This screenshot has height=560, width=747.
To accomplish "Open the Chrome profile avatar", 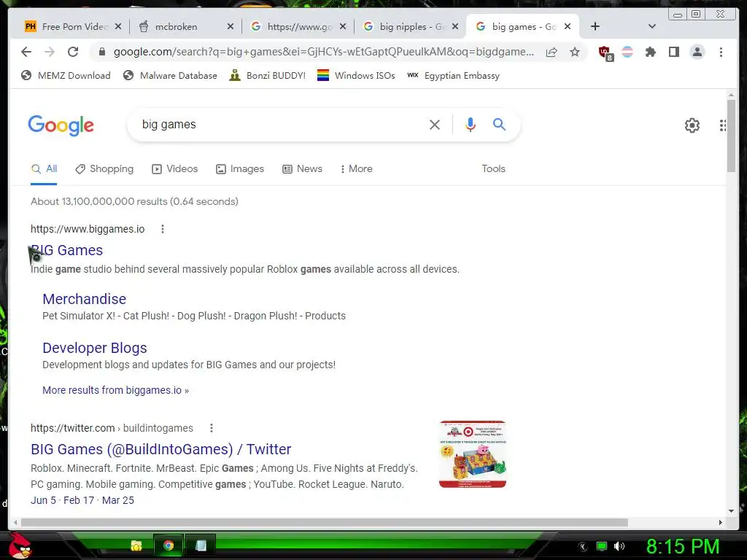I will [x=697, y=52].
